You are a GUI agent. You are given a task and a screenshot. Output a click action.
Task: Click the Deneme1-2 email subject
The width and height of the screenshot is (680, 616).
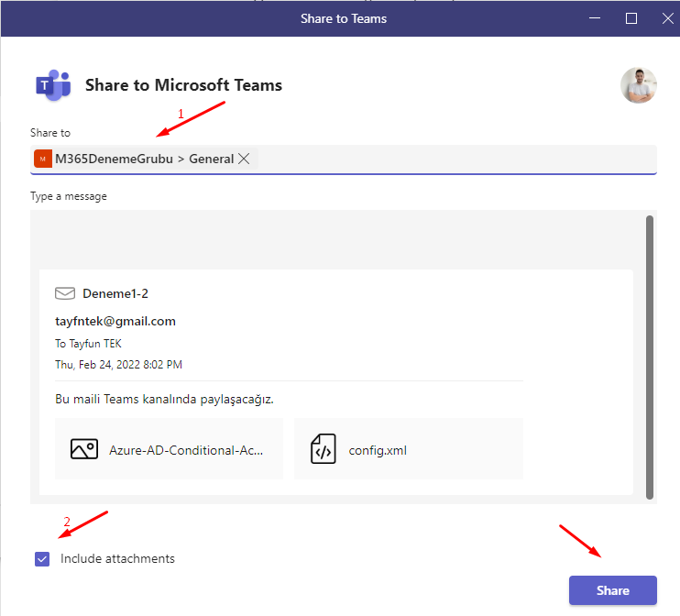(115, 294)
